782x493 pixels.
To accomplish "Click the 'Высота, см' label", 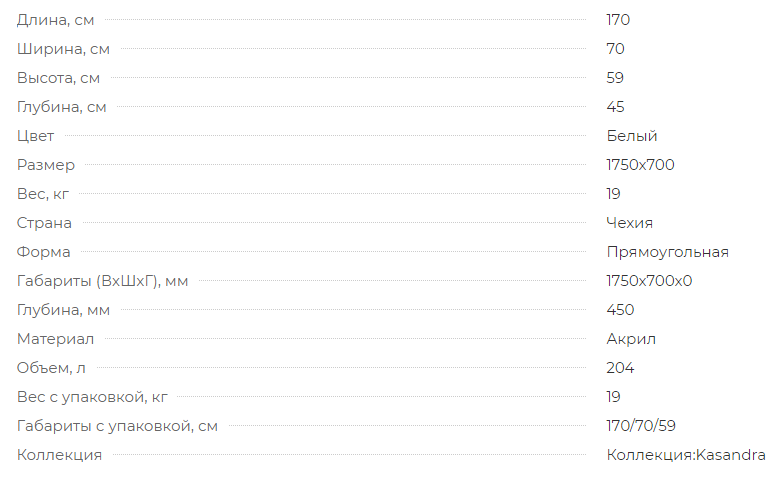I will click(58, 78).
